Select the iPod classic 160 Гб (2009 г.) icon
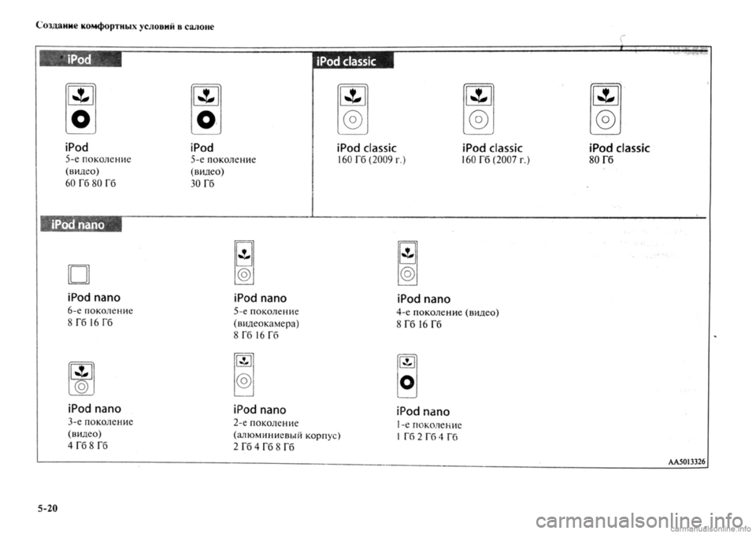The width and height of the screenshot is (756, 534). click(353, 109)
